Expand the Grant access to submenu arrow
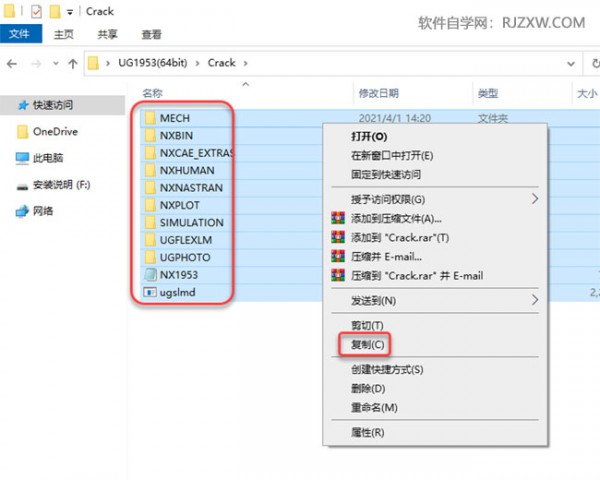This screenshot has width=600, height=480. (x=535, y=199)
